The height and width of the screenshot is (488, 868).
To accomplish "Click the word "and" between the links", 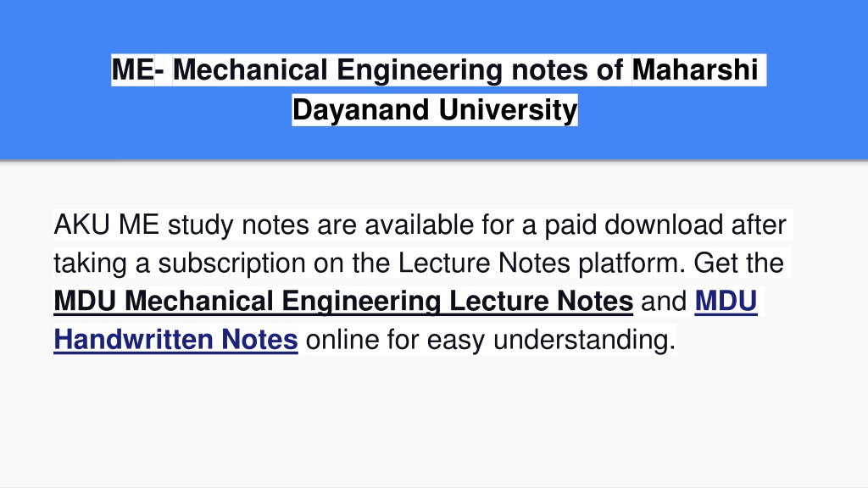I will 664,302.
